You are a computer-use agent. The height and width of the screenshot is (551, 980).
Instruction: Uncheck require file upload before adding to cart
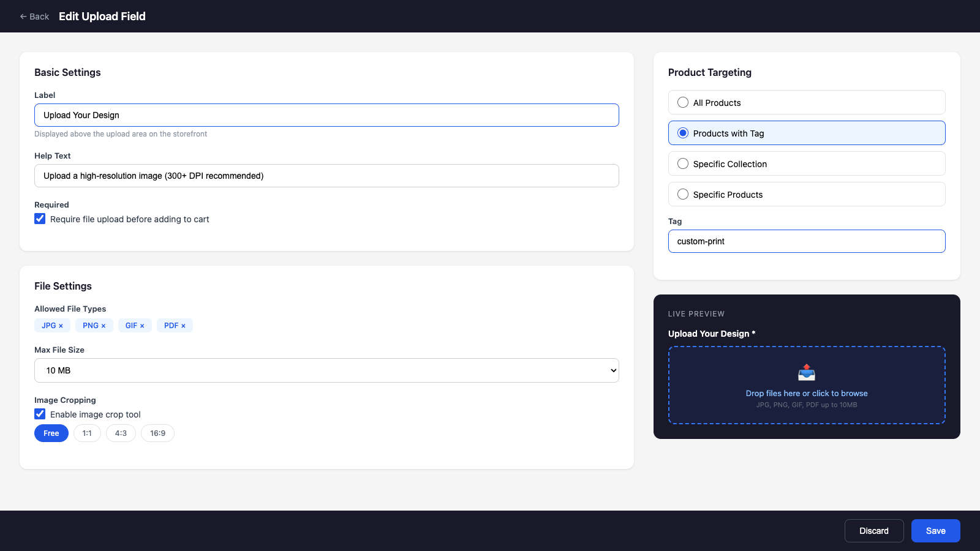click(x=40, y=219)
